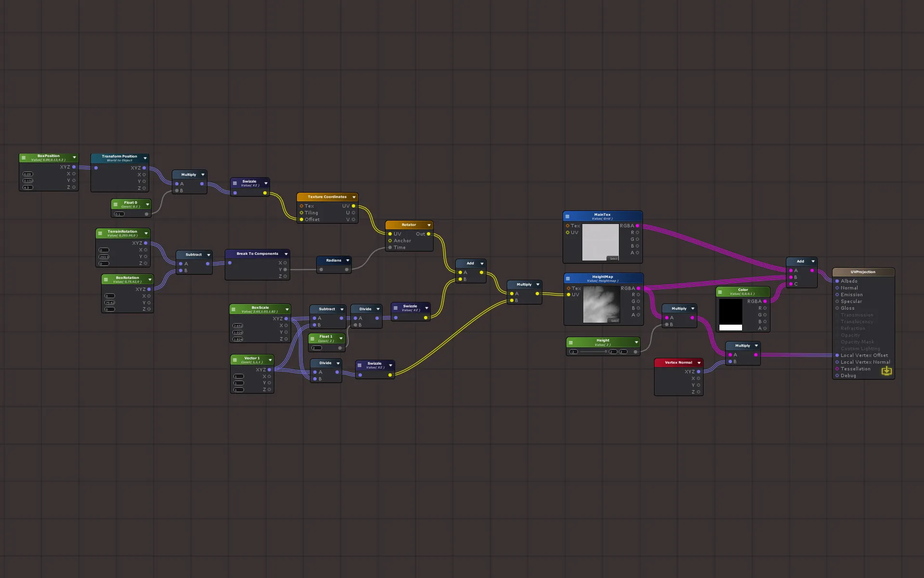
Task: Click the Debug input port on UVProjection
Action: coord(837,375)
